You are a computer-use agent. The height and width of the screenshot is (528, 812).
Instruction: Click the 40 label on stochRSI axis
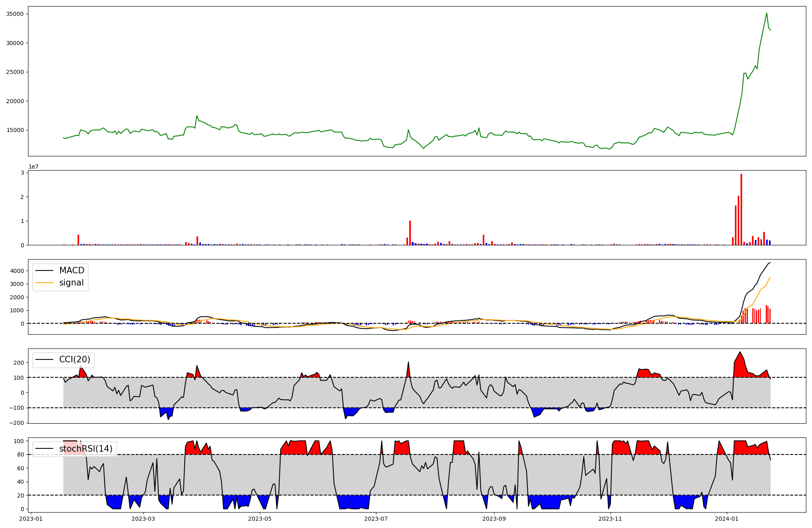coord(20,482)
